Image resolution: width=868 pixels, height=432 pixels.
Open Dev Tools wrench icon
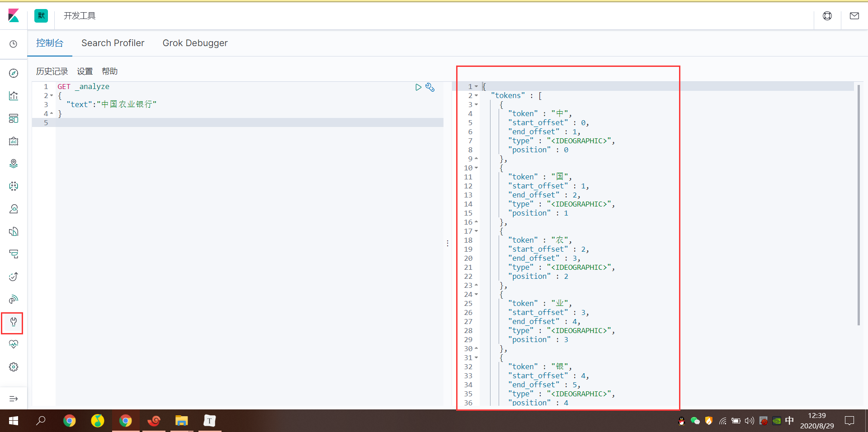click(14, 322)
